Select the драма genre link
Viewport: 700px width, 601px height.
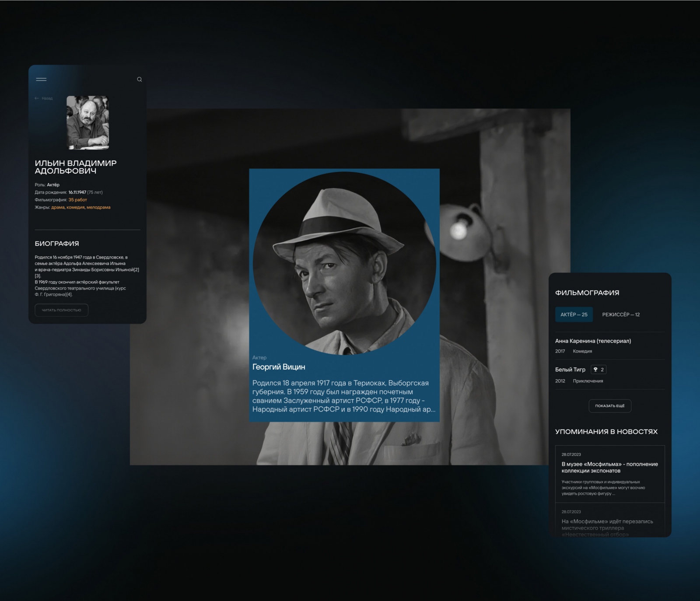pyautogui.click(x=58, y=207)
